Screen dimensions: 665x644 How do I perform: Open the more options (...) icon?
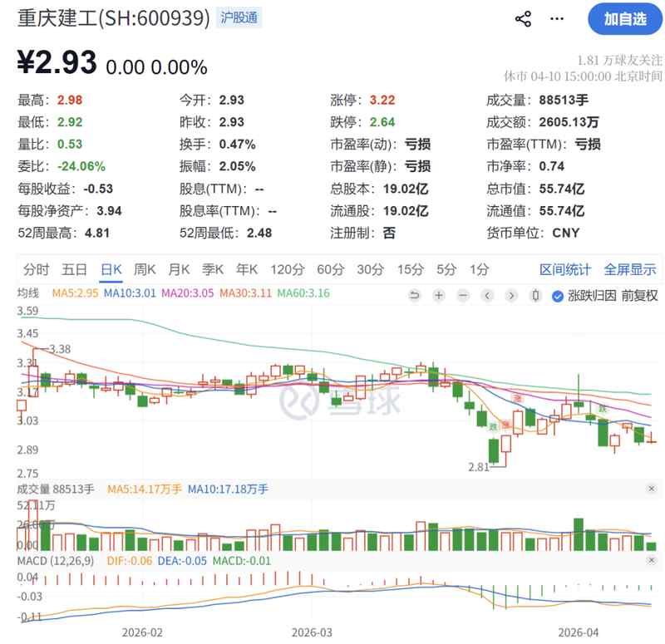(x=555, y=18)
